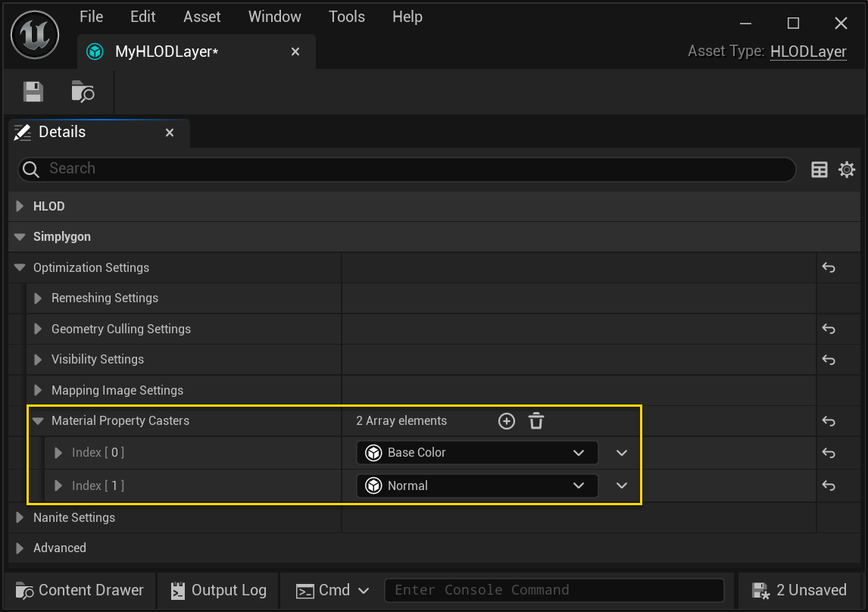Viewport: 868px width, 612px height.
Task: Open the Normal caster type dropdown
Action: (477, 486)
